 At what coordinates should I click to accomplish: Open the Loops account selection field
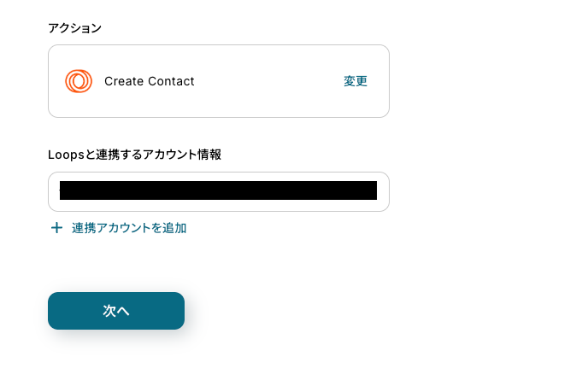point(218,191)
